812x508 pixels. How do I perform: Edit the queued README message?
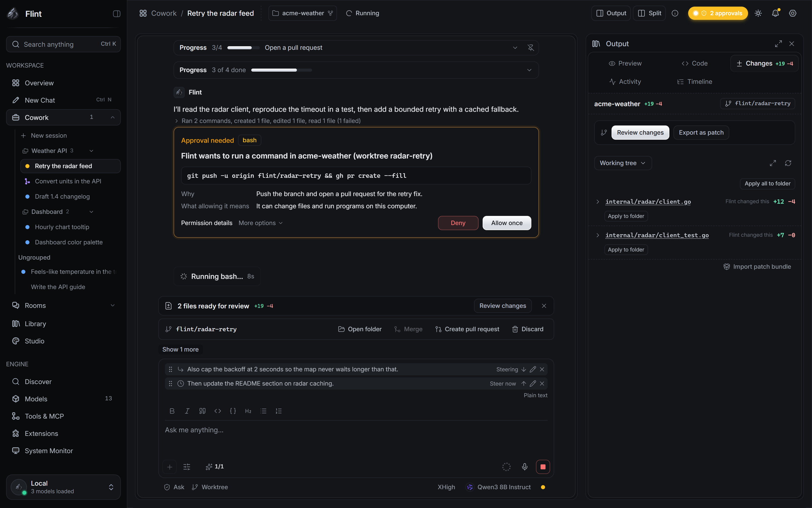[533, 383]
